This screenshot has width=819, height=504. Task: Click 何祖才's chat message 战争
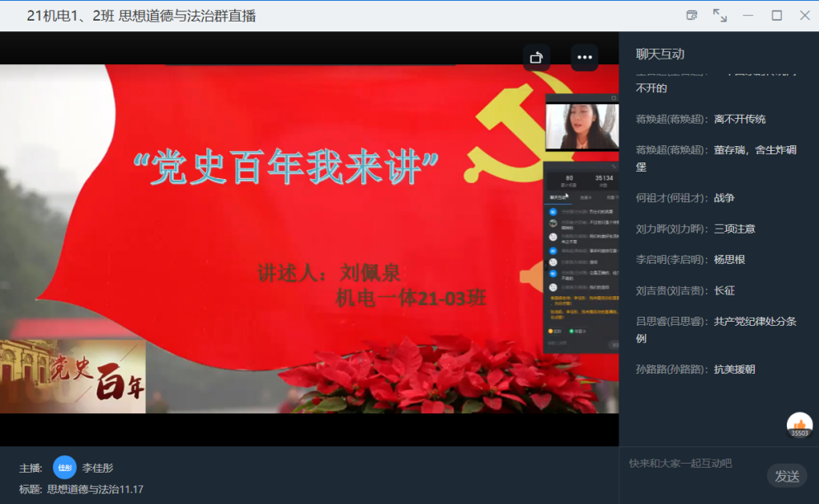coord(724,198)
